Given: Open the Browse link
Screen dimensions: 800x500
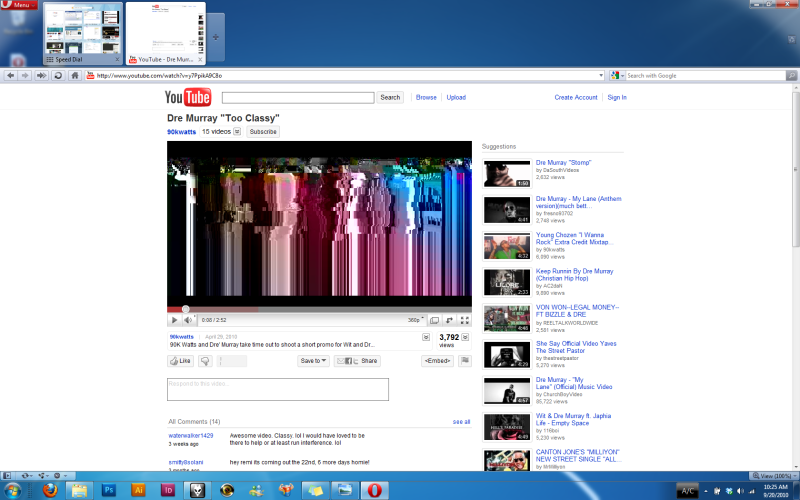Looking at the screenshot, I should coord(426,97).
